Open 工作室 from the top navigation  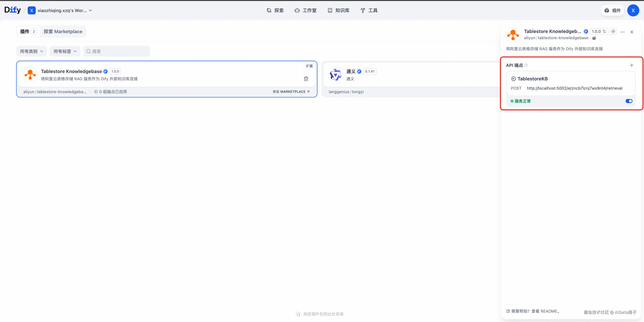click(306, 11)
